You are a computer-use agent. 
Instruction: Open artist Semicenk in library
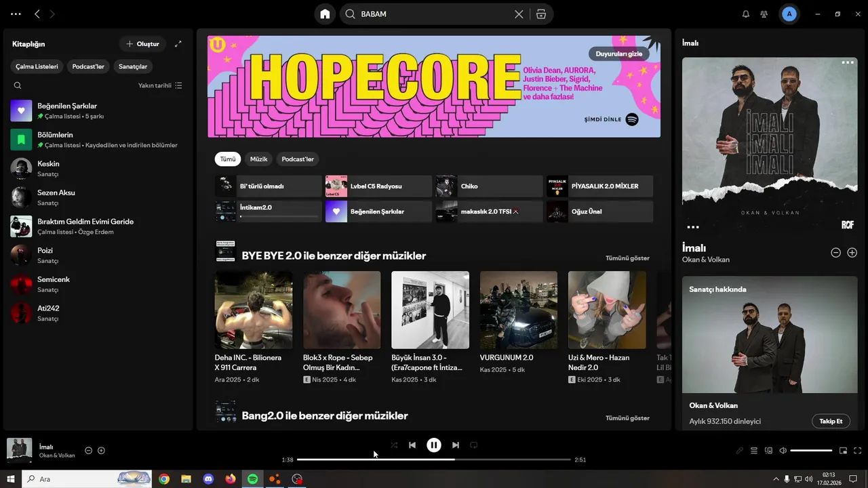[x=98, y=284]
